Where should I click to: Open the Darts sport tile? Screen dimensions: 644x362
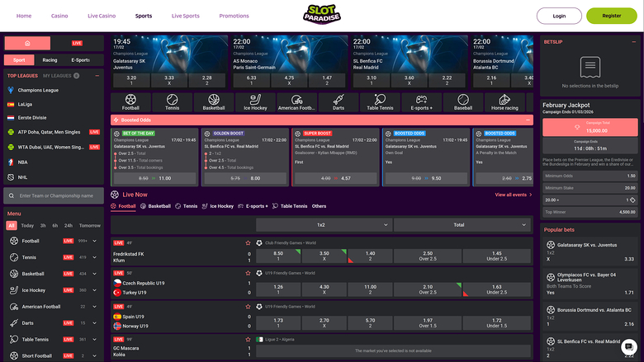pos(338,102)
